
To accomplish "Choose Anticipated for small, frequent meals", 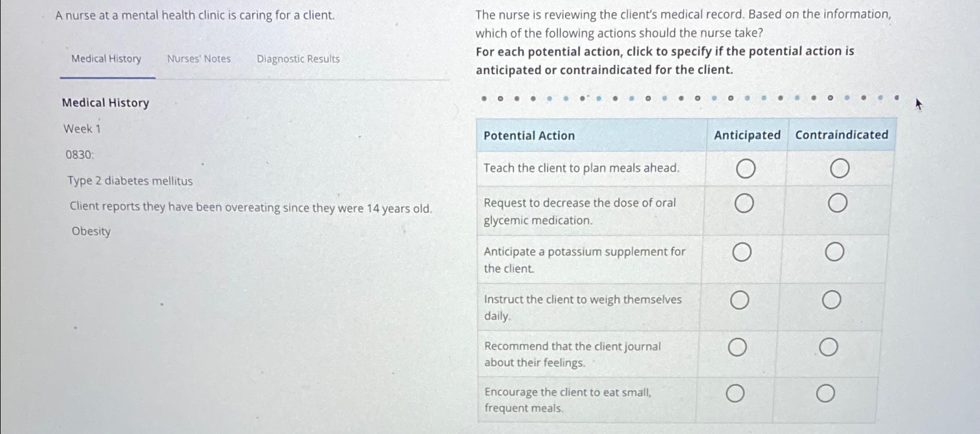I will pyautogui.click(x=735, y=394).
